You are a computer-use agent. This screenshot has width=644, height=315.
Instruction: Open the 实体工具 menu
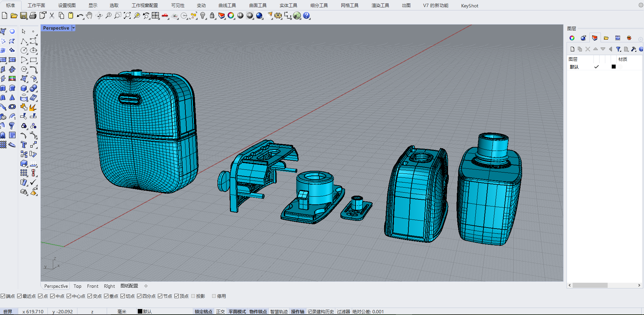(288, 5)
